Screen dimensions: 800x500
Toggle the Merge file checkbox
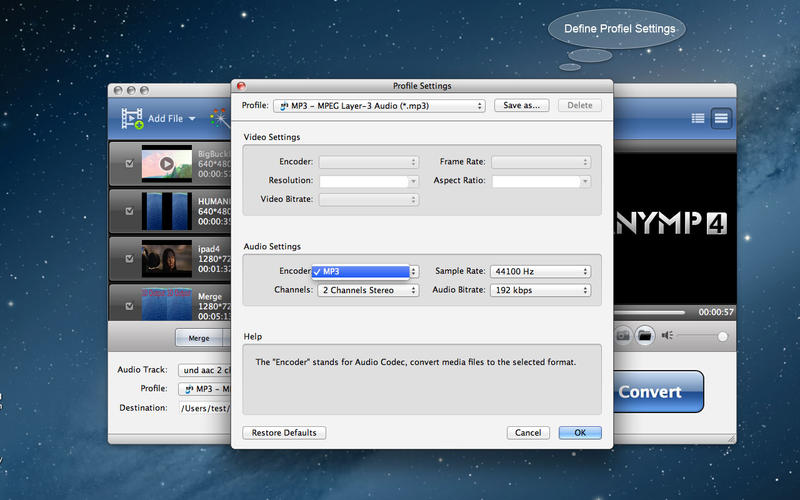(129, 304)
